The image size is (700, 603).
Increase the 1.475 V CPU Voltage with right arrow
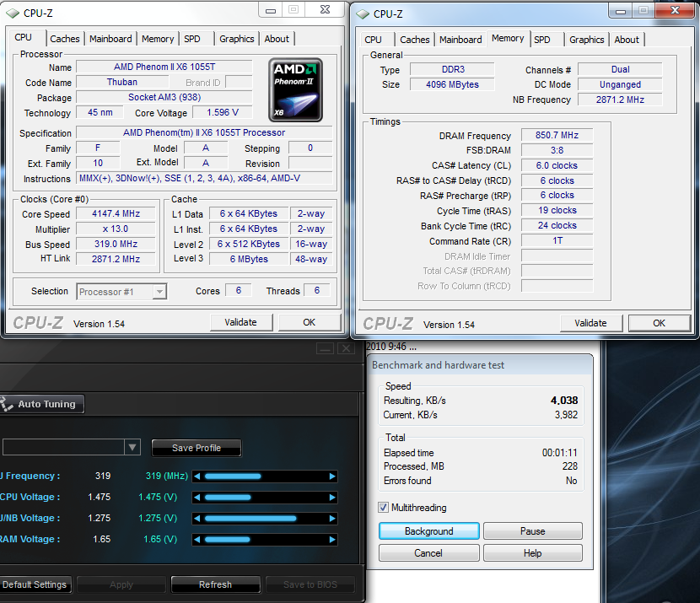(x=332, y=498)
